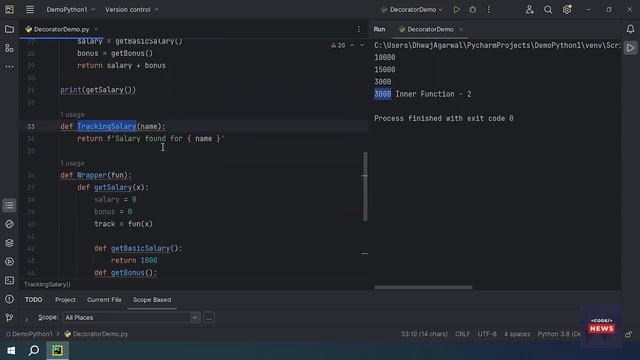Open Windows taskbar search
640x360 pixels.
[x=34, y=350]
